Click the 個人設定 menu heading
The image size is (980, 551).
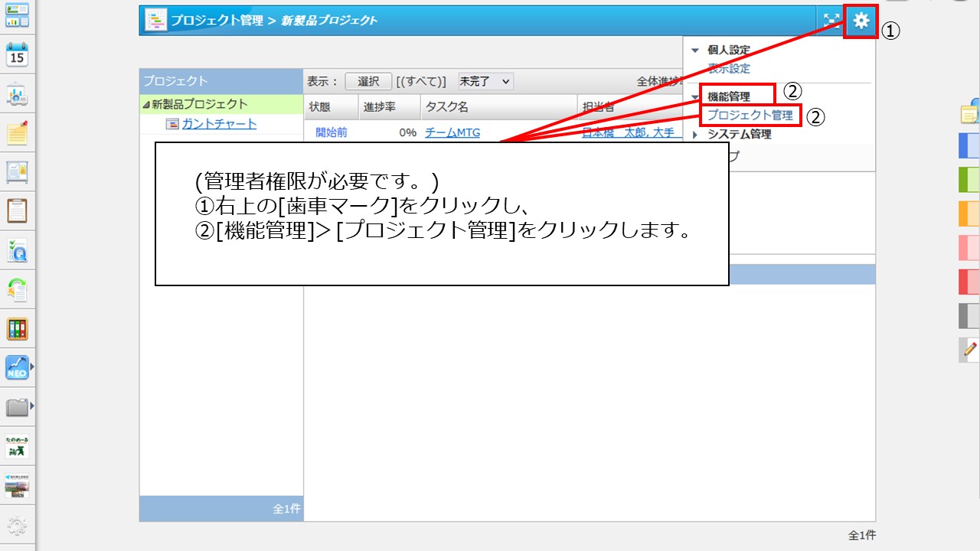[729, 50]
